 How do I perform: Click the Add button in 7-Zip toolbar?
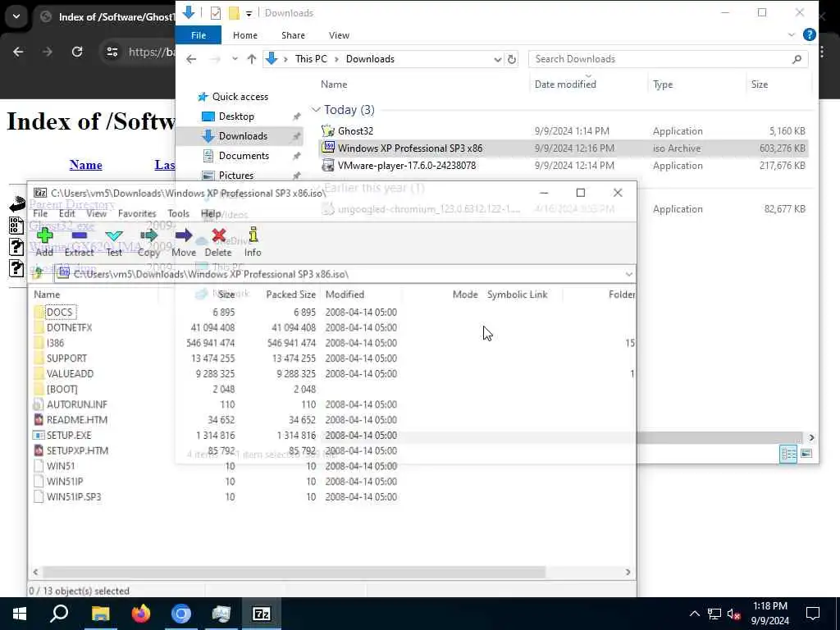click(x=44, y=241)
